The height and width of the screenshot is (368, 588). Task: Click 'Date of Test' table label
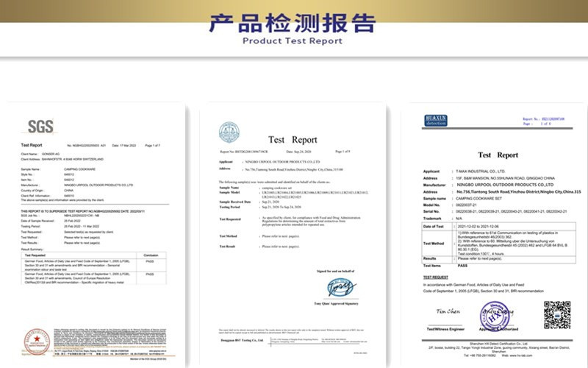434,227
